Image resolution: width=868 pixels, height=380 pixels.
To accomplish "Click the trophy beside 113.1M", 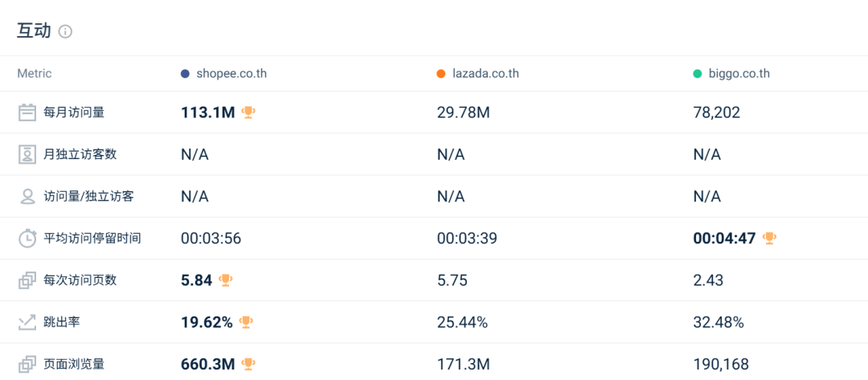I will (x=248, y=112).
